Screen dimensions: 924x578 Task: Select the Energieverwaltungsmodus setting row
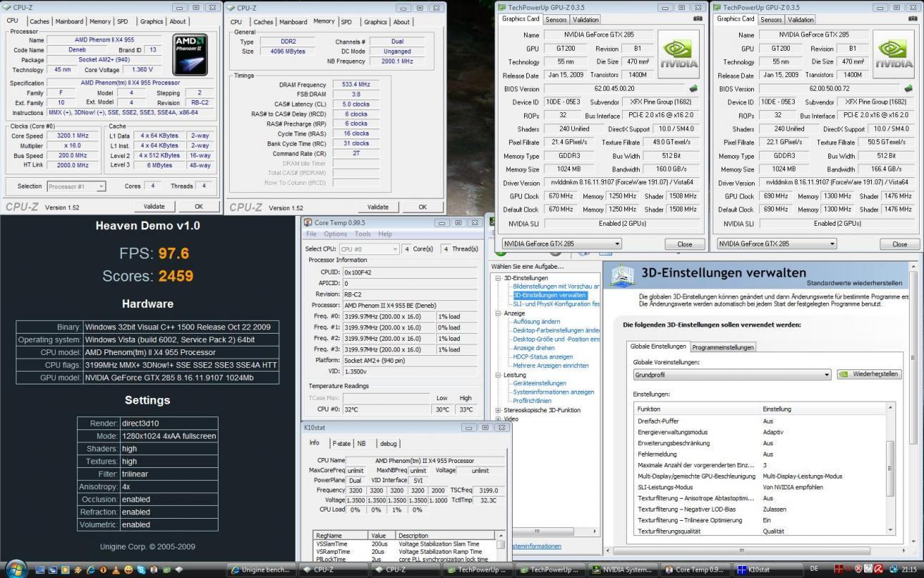[760, 432]
